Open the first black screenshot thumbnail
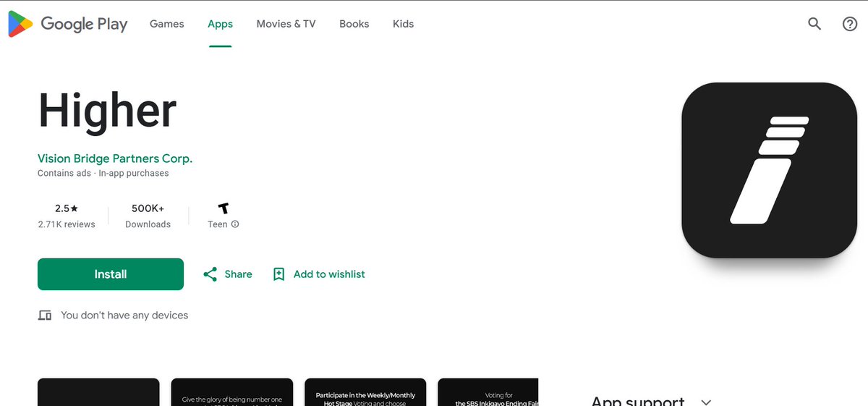 click(x=98, y=392)
